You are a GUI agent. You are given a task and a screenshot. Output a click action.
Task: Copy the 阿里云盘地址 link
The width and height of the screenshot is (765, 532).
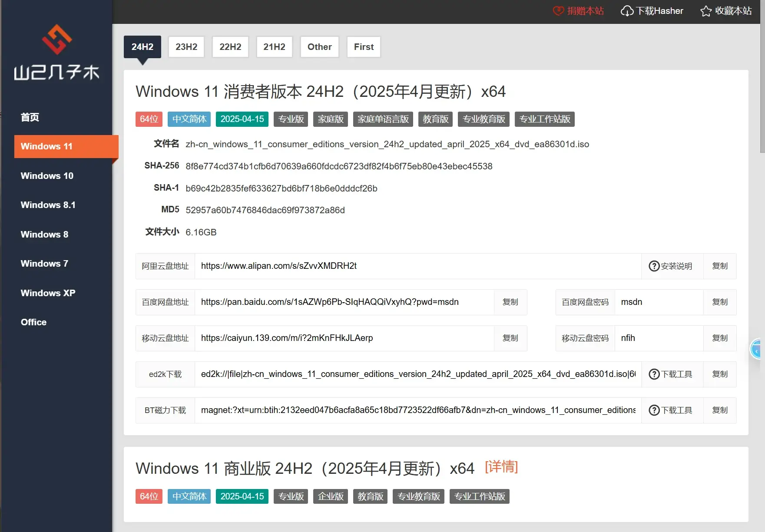click(720, 266)
